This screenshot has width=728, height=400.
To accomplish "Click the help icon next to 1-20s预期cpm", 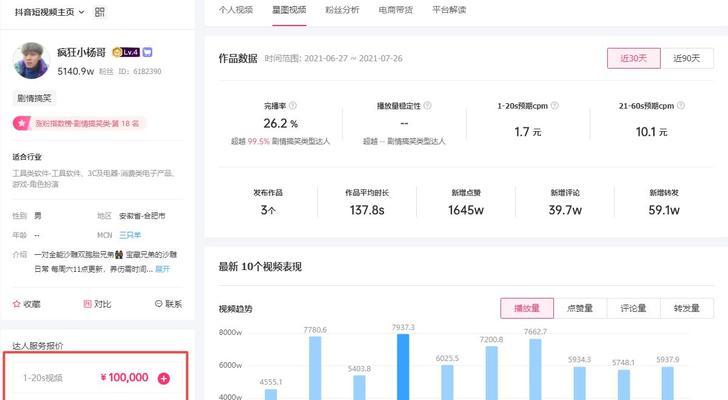I will coord(554,106).
